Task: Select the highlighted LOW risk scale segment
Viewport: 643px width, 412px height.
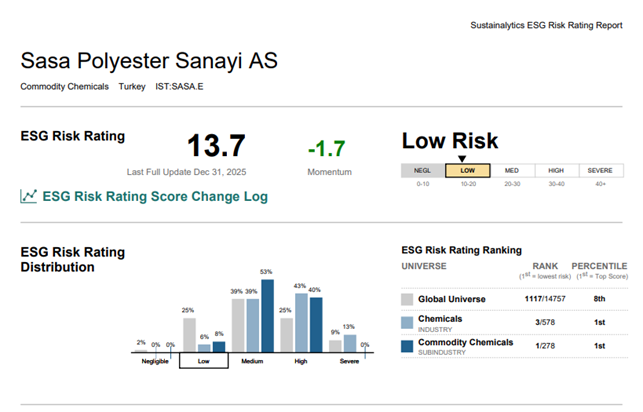Action: [467, 170]
